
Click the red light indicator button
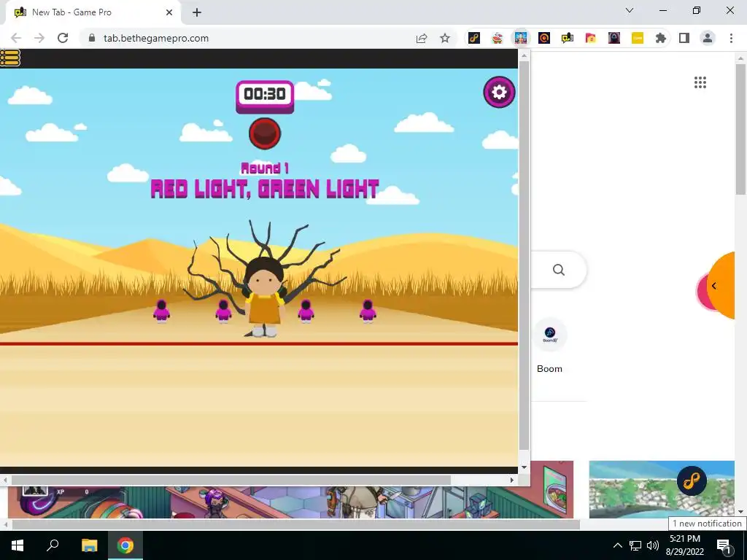coord(265,133)
